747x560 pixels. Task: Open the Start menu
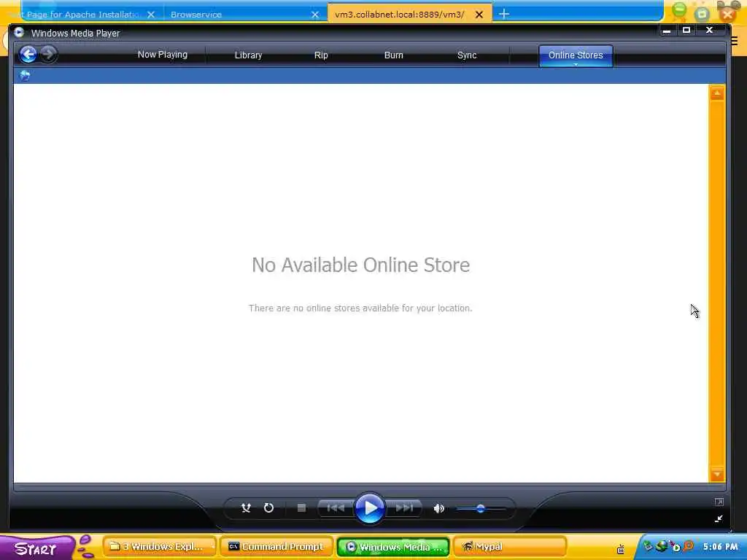36,548
